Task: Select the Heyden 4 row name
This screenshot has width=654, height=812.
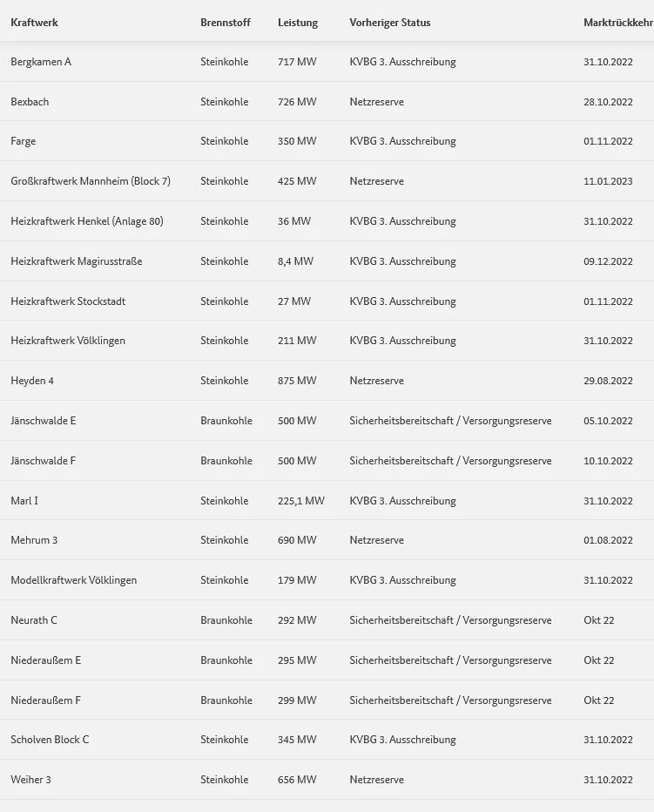Action: 32,381
